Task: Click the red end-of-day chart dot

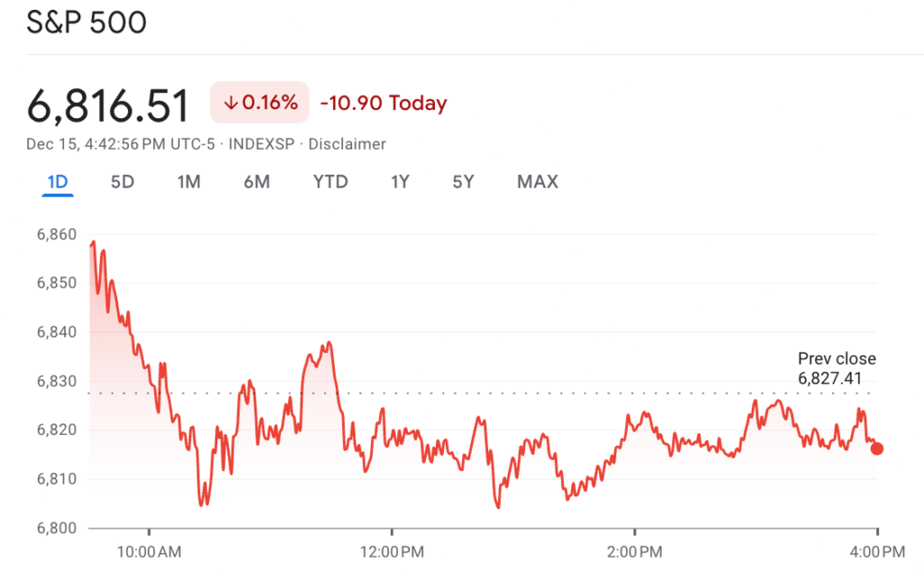Action: click(x=877, y=448)
